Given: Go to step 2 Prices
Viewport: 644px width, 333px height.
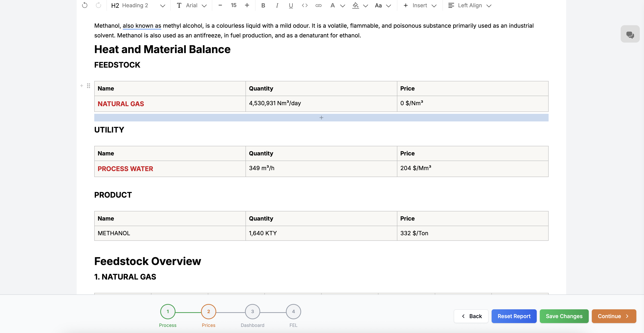Looking at the screenshot, I should coord(208,312).
